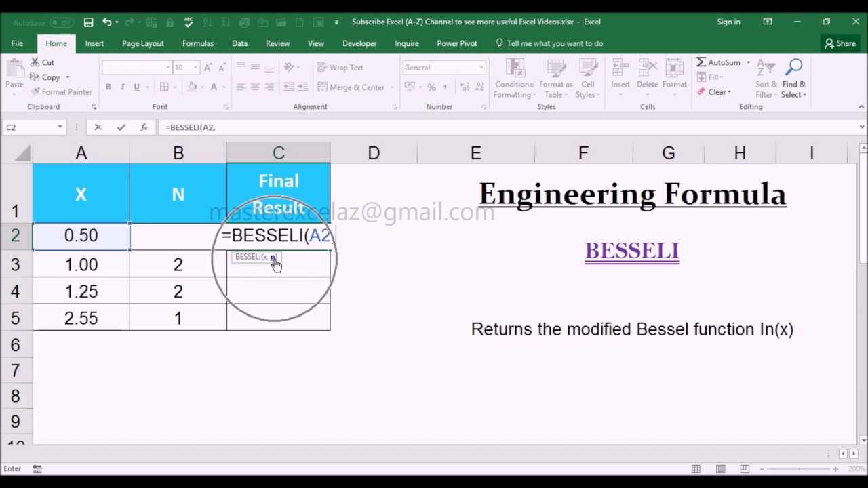This screenshot has height=488, width=868.
Task: Click the Format cells icon
Action: point(674,69)
